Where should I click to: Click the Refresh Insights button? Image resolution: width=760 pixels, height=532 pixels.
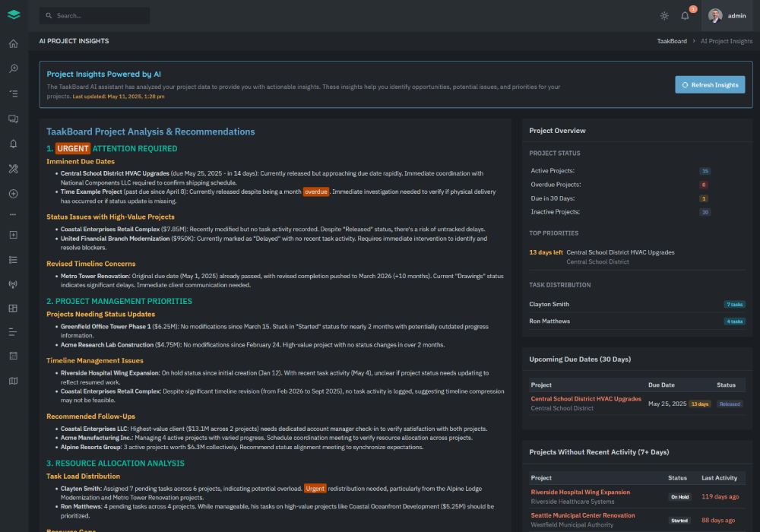pyautogui.click(x=710, y=85)
